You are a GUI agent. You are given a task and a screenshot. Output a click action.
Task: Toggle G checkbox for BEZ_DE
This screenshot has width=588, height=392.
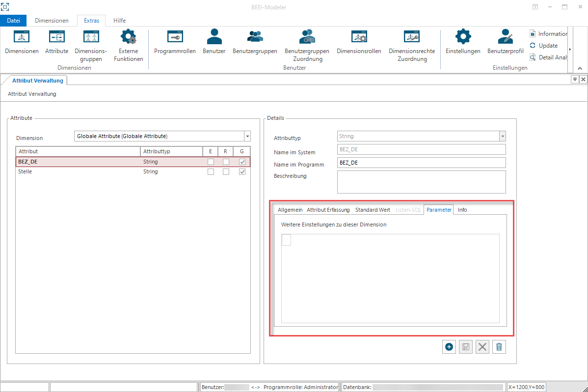(242, 162)
